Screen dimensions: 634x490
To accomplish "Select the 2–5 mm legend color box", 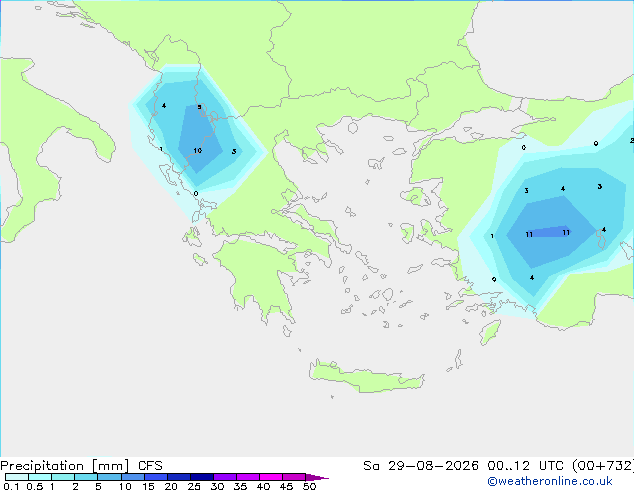I will (86, 477).
